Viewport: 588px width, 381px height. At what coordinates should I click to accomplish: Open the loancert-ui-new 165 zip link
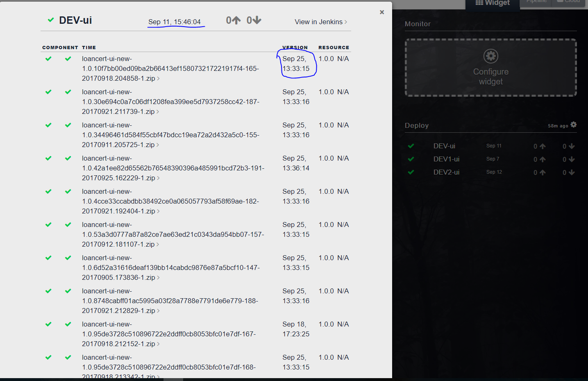168,68
